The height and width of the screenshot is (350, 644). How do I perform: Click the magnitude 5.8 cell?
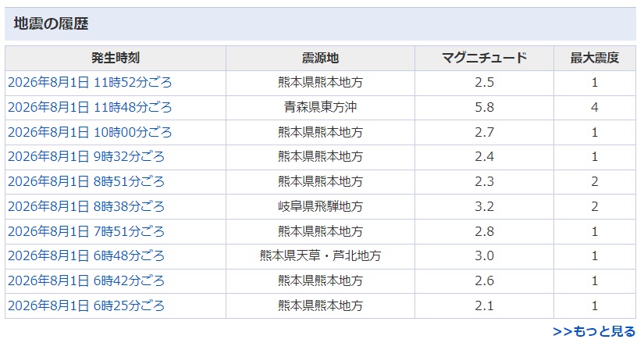click(484, 108)
